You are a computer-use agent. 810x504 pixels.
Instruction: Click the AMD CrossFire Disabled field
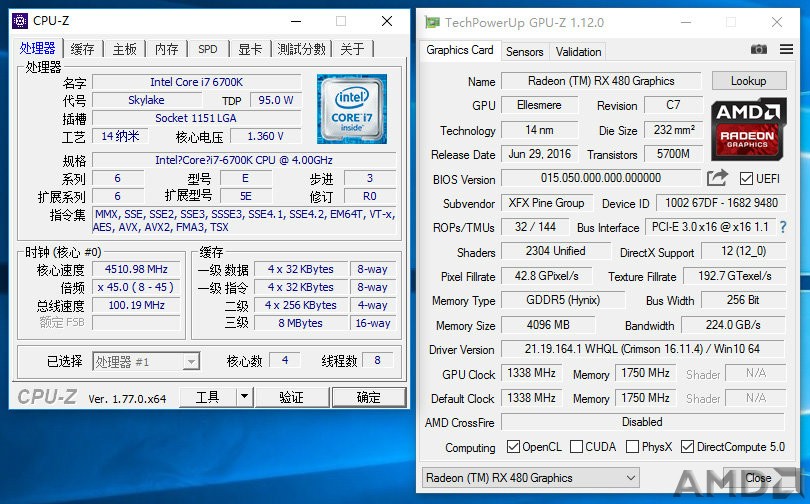[x=643, y=422]
